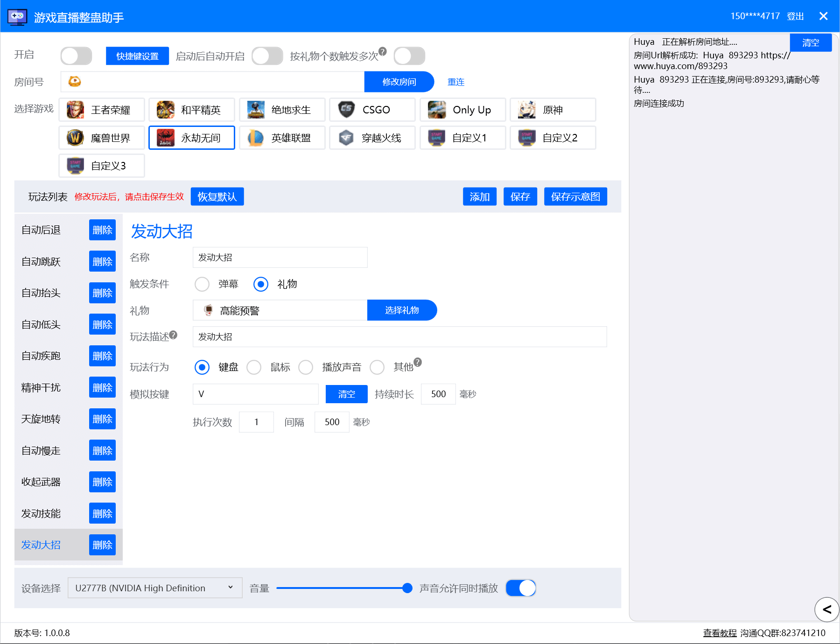The image size is (840, 644).
Task: Click the 登出 logout link
Action: tap(795, 16)
